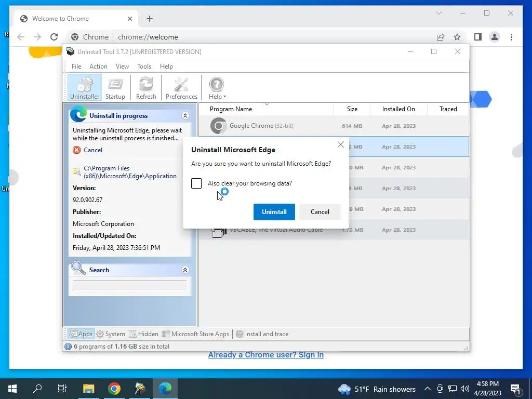Screen dimensions: 532x399
Task: Switch to the System tab
Action: pyautogui.click(x=111, y=334)
